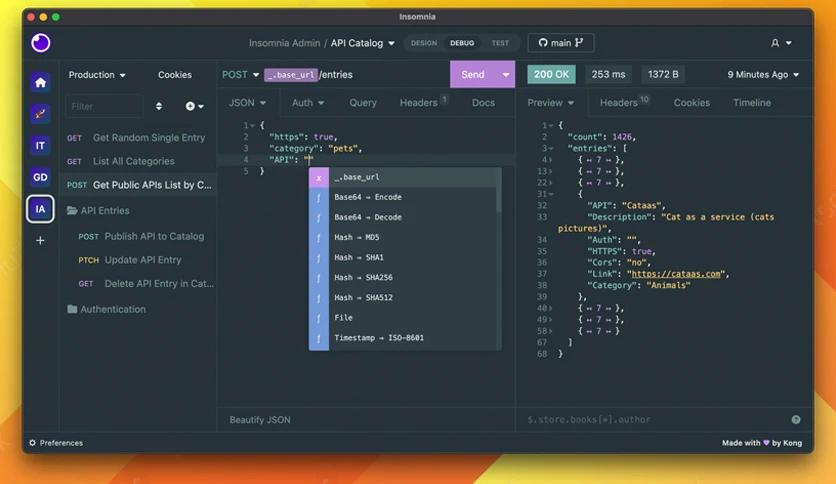Collapse the API Entries folder
836x484 pixels.
(x=99, y=211)
